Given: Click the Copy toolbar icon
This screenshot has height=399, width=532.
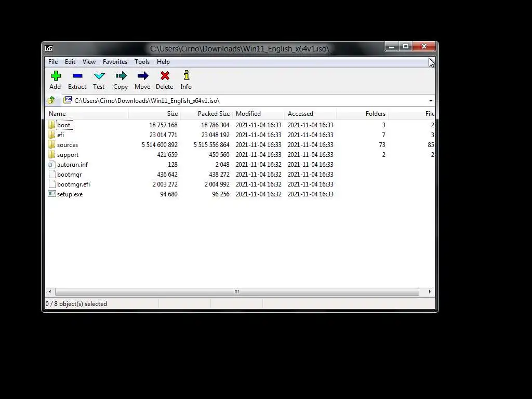Looking at the screenshot, I should pos(121,76).
